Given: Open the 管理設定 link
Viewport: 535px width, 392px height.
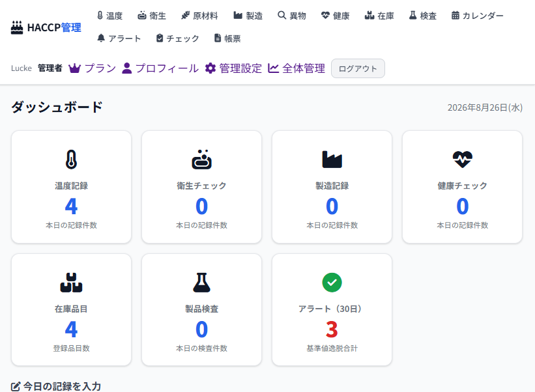Looking at the screenshot, I should [x=233, y=68].
